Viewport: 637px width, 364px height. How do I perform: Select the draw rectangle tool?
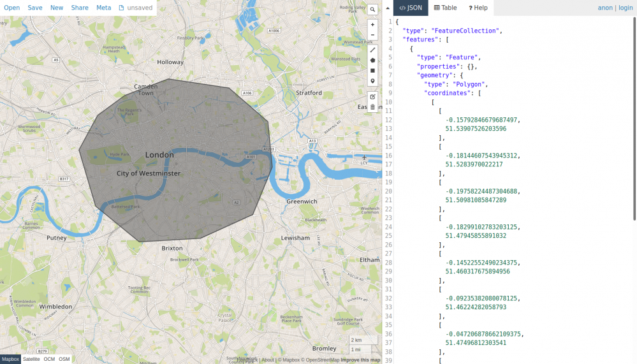372,71
